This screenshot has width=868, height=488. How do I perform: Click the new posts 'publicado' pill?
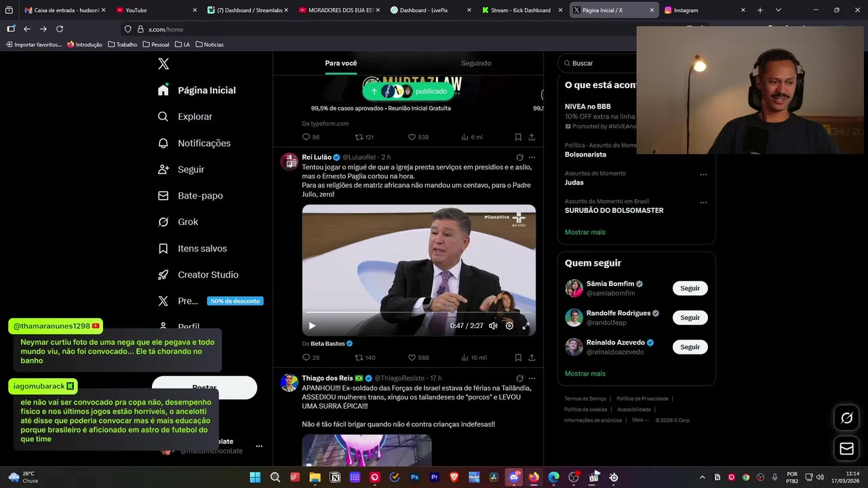click(408, 91)
